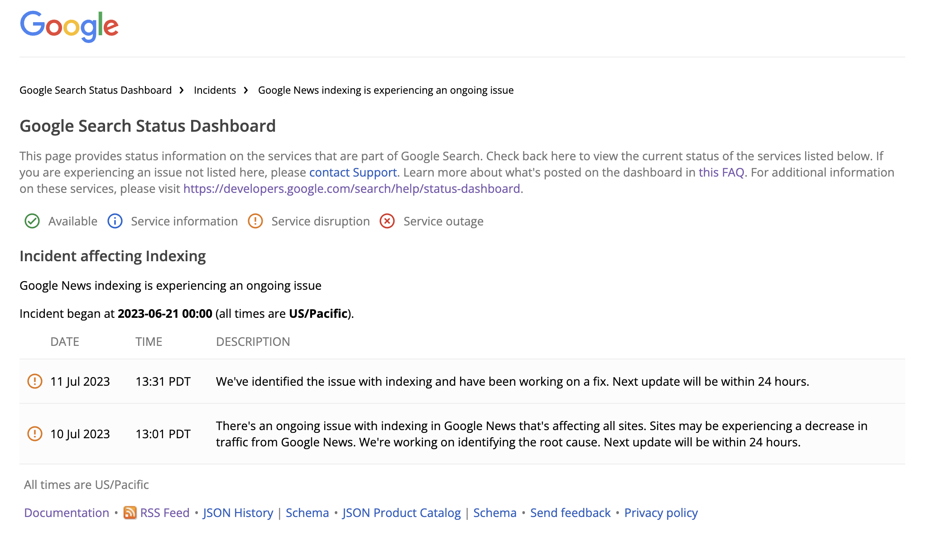Click the Available status icon
931x560 pixels.
(32, 221)
